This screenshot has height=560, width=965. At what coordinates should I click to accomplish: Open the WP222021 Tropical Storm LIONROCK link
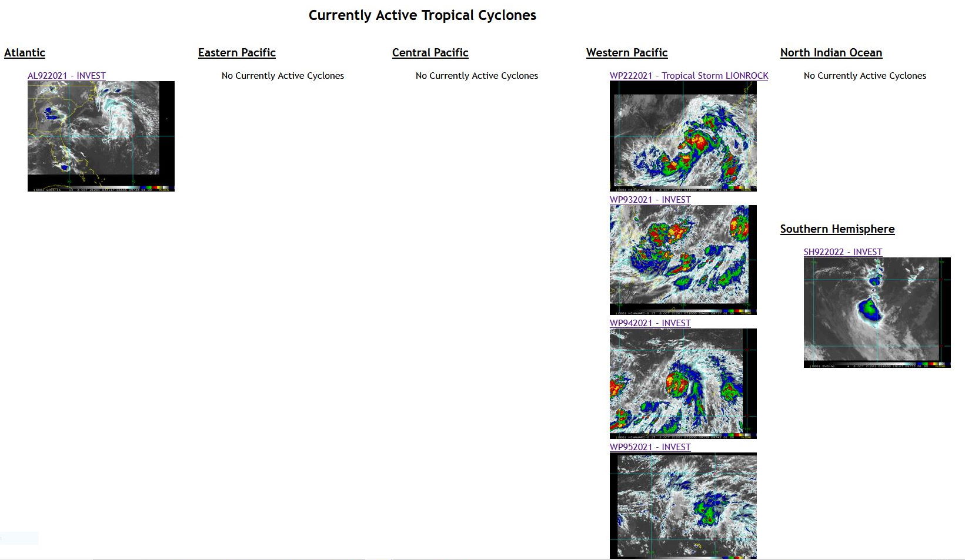689,76
